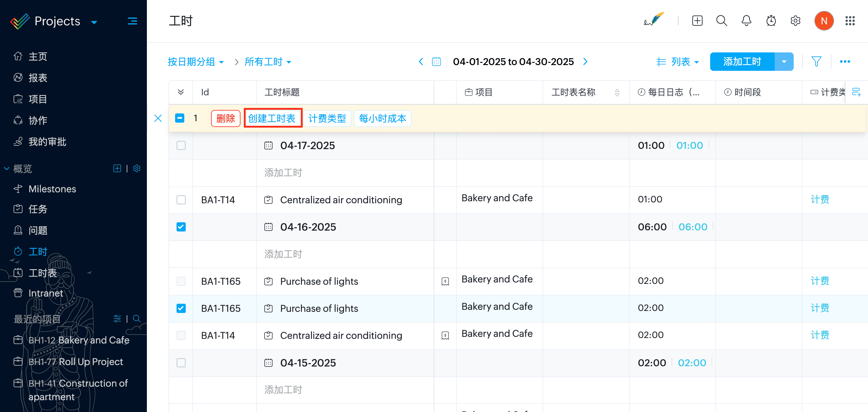The width and height of the screenshot is (868, 412).
Task: Open the 添加工时 button dropdown arrow
Action: (x=784, y=62)
